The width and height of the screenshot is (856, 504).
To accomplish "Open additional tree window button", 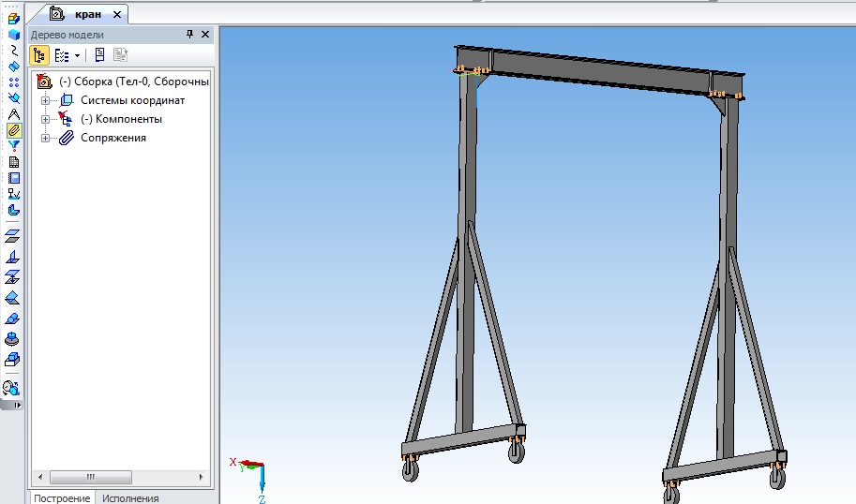I will coord(99,54).
